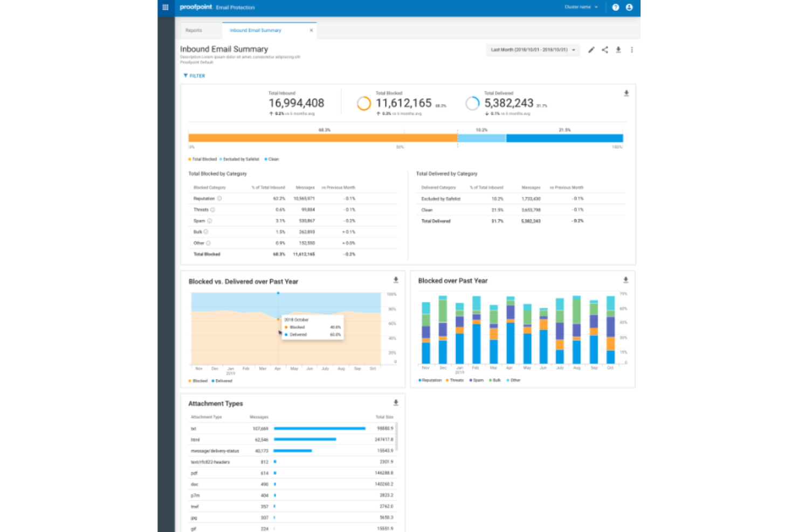Open the help question mark icon
798x532 pixels.
[616, 7]
